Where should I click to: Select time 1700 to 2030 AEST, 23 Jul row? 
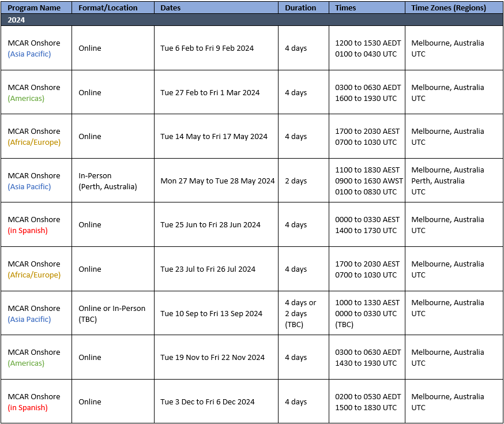(367, 264)
